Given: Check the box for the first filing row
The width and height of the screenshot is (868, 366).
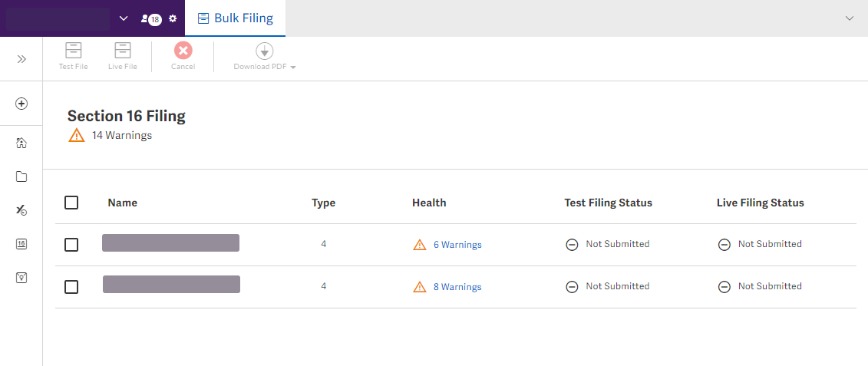Looking at the screenshot, I should pyautogui.click(x=71, y=245).
